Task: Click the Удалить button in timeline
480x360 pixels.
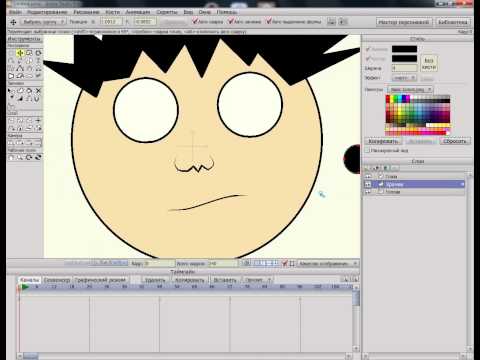Action: click(x=155, y=280)
